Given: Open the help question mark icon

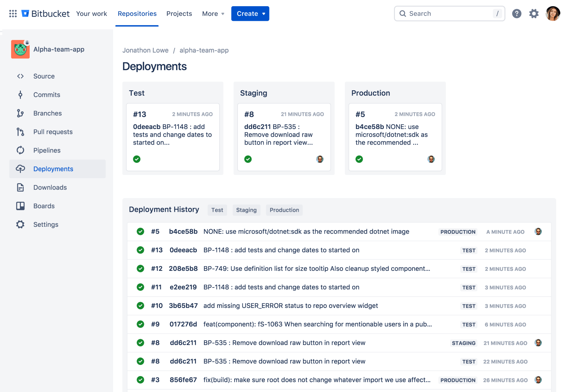Looking at the screenshot, I should pyautogui.click(x=517, y=13).
